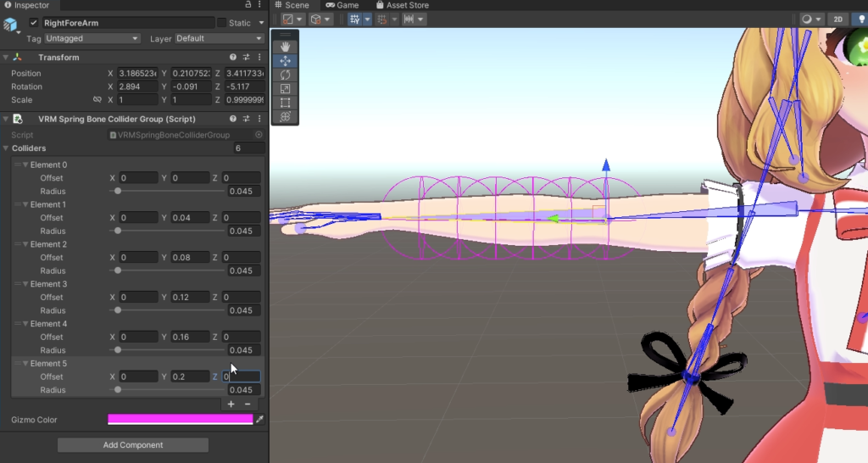The height and width of the screenshot is (463, 868).
Task: Toggle scene lighting bulb icon
Action: coord(862,20)
